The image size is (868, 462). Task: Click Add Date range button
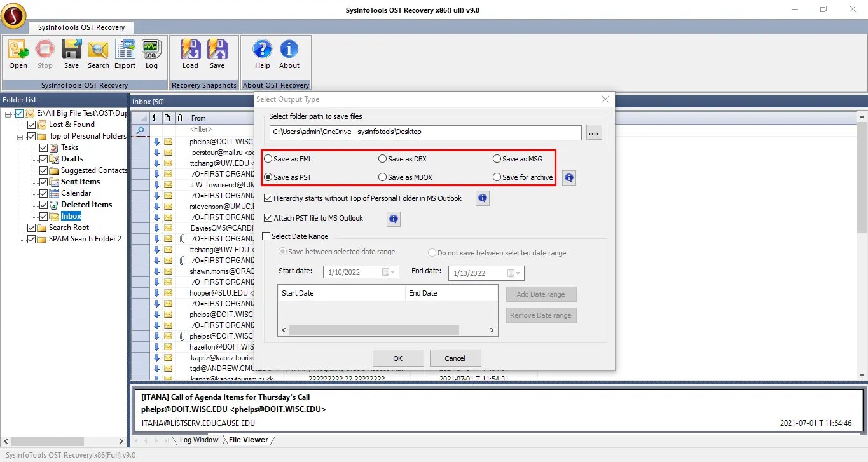click(x=541, y=294)
